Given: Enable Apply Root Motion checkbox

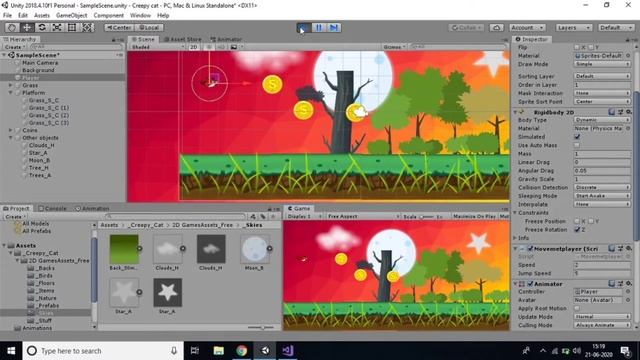Looking at the screenshot, I should (577, 308).
